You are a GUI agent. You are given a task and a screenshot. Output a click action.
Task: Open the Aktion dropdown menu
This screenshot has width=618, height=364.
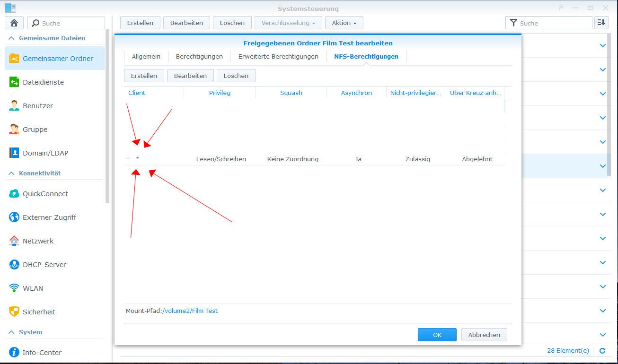tap(344, 23)
